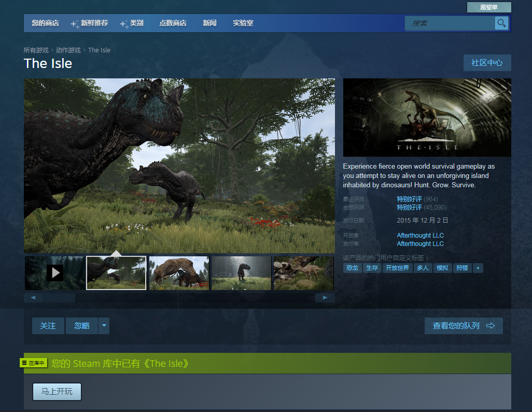The height and width of the screenshot is (412, 532).
Task: Expand the dropdown arrow beside 忽略
Action: coord(104,326)
